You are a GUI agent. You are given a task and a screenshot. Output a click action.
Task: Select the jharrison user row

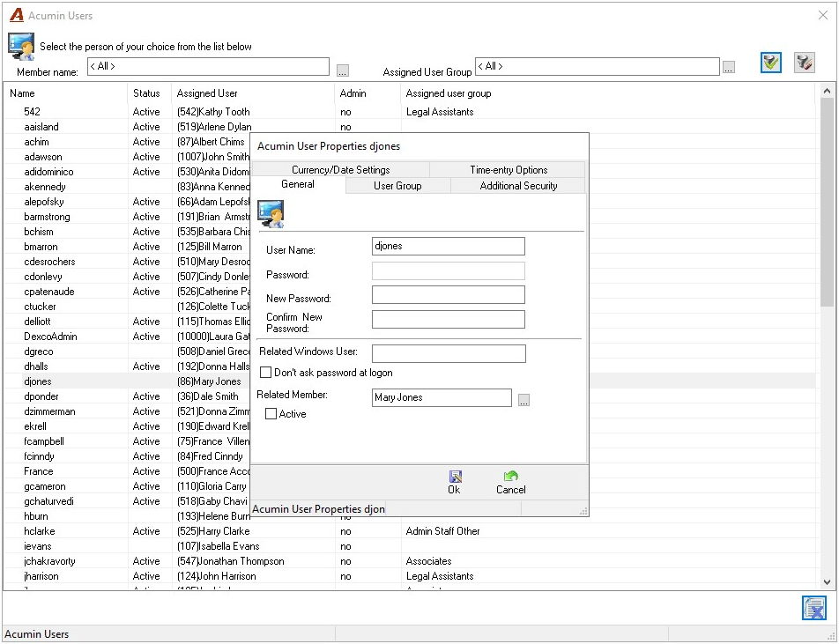pyautogui.click(x=410, y=576)
